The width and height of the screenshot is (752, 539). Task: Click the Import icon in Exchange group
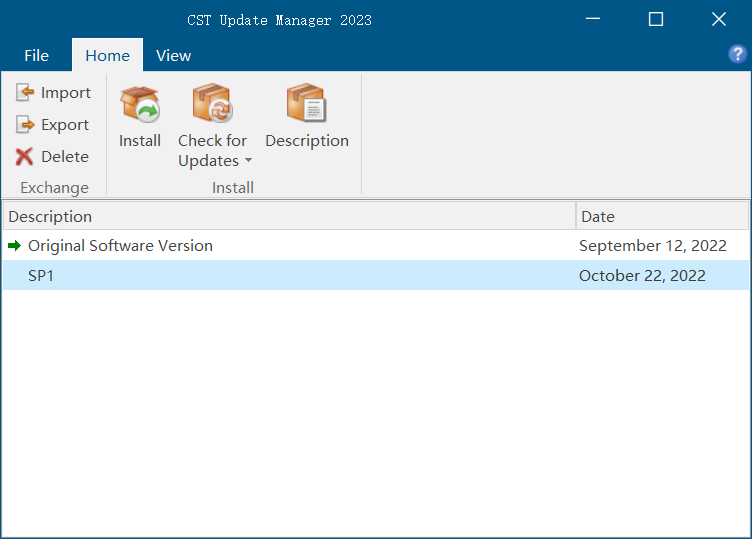coord(24,92)
